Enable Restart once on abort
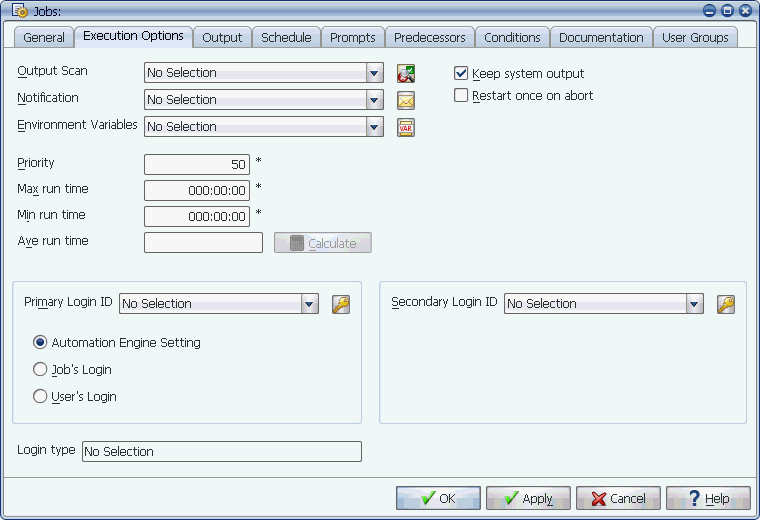The image size is (760, 520). (460, 95)
